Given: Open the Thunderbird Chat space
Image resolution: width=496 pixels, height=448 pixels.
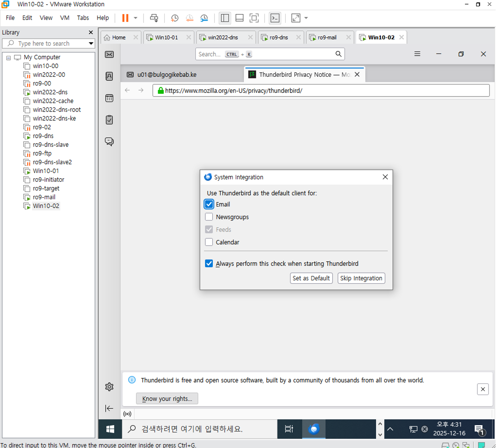Looking at the screenshot, I should coord(109,141).
